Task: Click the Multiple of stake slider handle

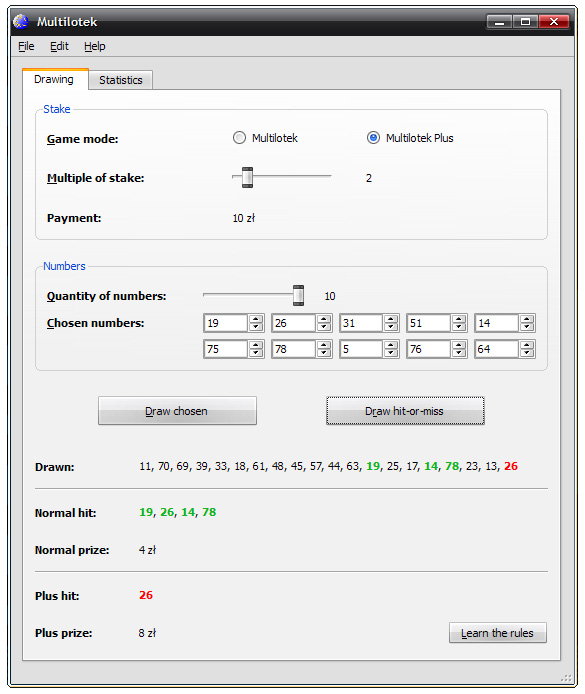Action: point(247,177)
